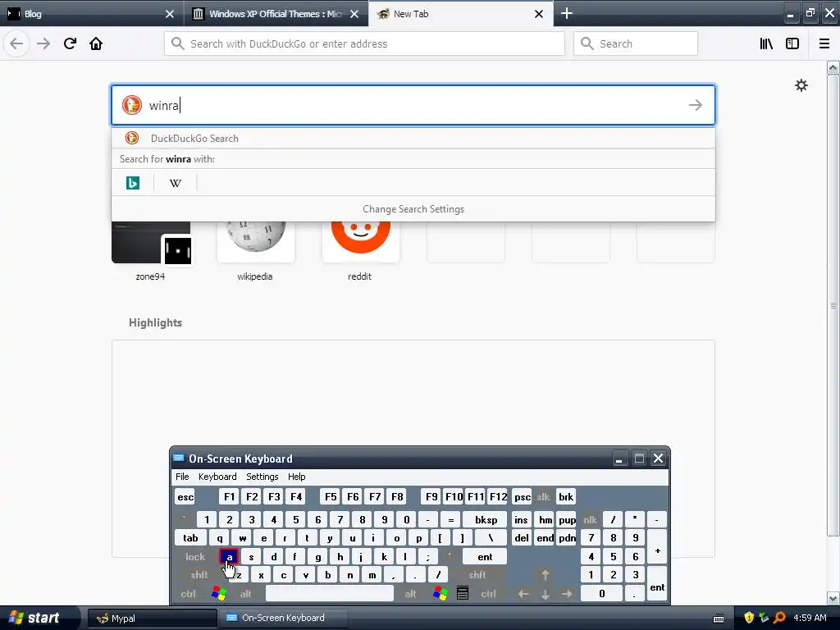Reload the current page
The height and width of the screenshot is (630, 840).
point(70,43)
